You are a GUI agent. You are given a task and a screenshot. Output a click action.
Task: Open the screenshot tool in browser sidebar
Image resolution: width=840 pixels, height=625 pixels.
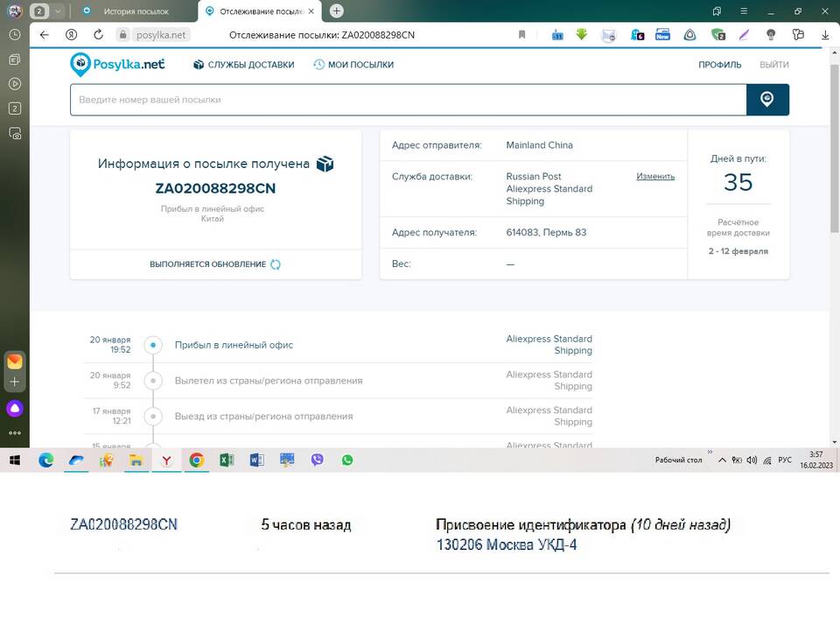pos(15,133)
